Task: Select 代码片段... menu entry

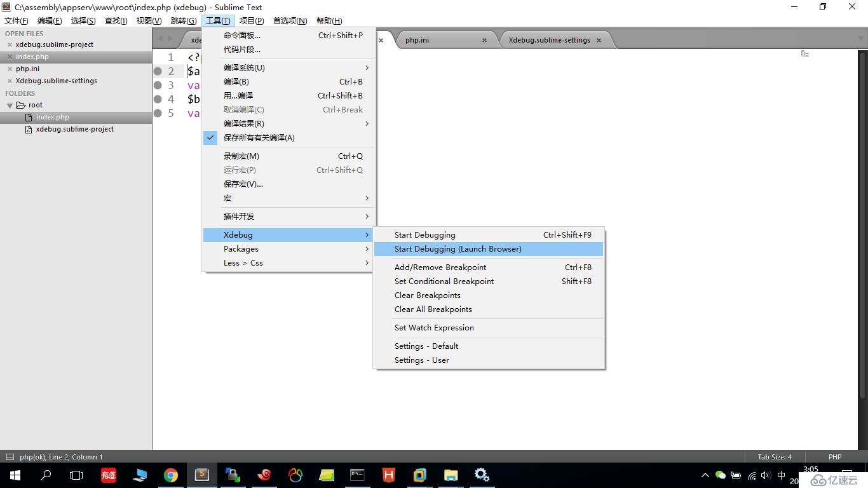Action: tap(288, 50)
